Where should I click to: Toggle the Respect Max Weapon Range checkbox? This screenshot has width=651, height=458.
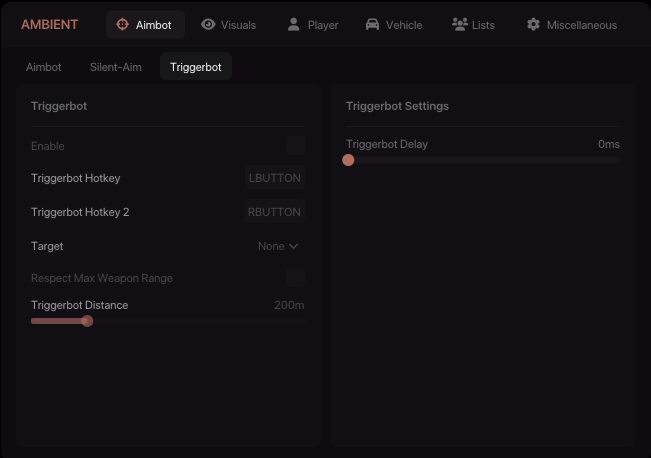(295, 278)
